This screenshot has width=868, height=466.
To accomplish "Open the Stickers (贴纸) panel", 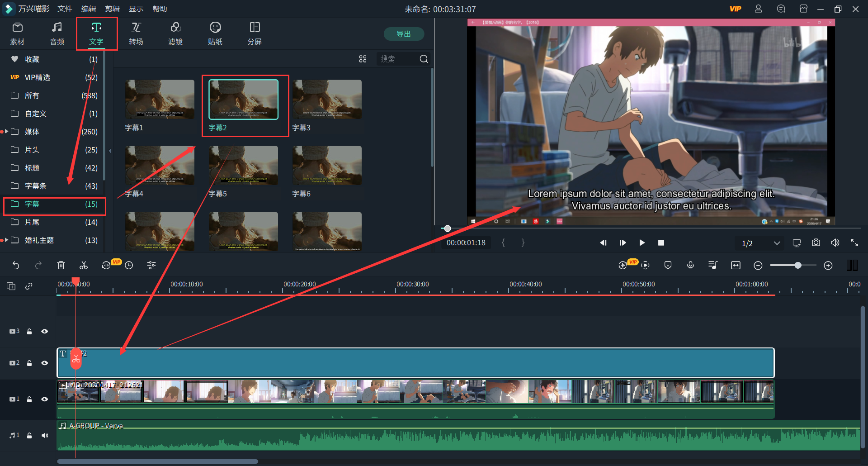I will click(x=215, y=33).
